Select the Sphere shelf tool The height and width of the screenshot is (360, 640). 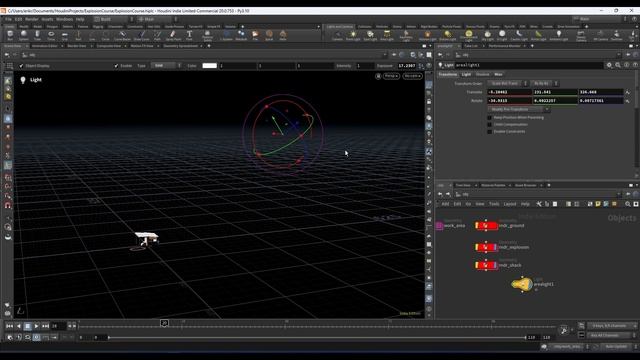click(24, 36)
